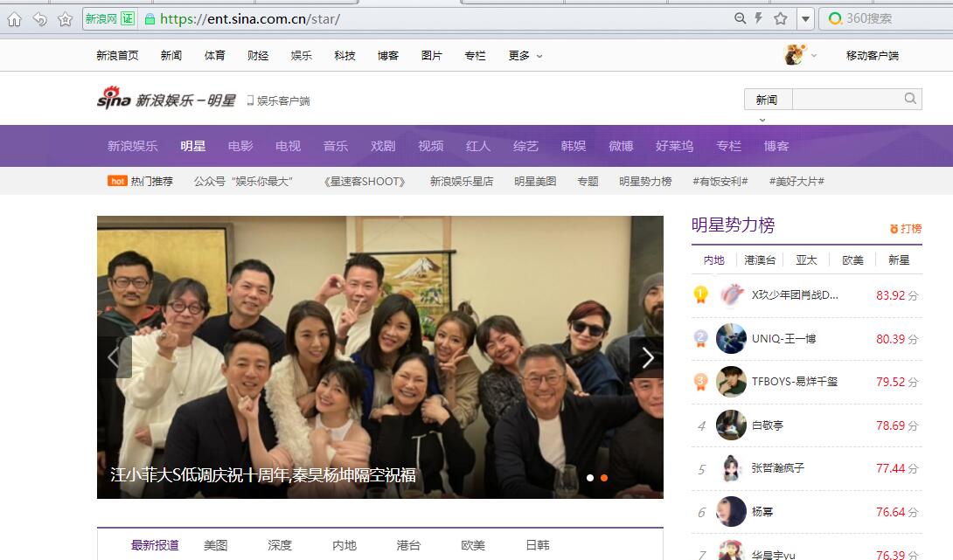Open 财经 in top navigation
The image size is (953, 560).
tap(258, 55)
